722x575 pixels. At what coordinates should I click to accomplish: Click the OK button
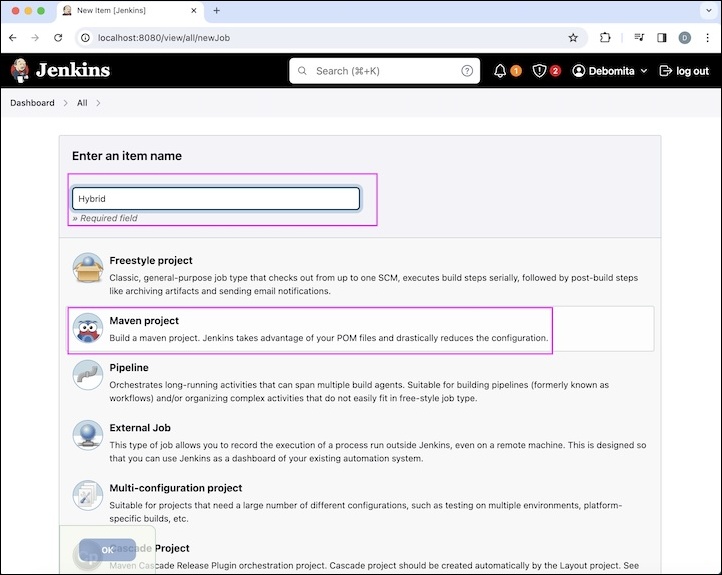pyautogui.click(x=107, y=550)
